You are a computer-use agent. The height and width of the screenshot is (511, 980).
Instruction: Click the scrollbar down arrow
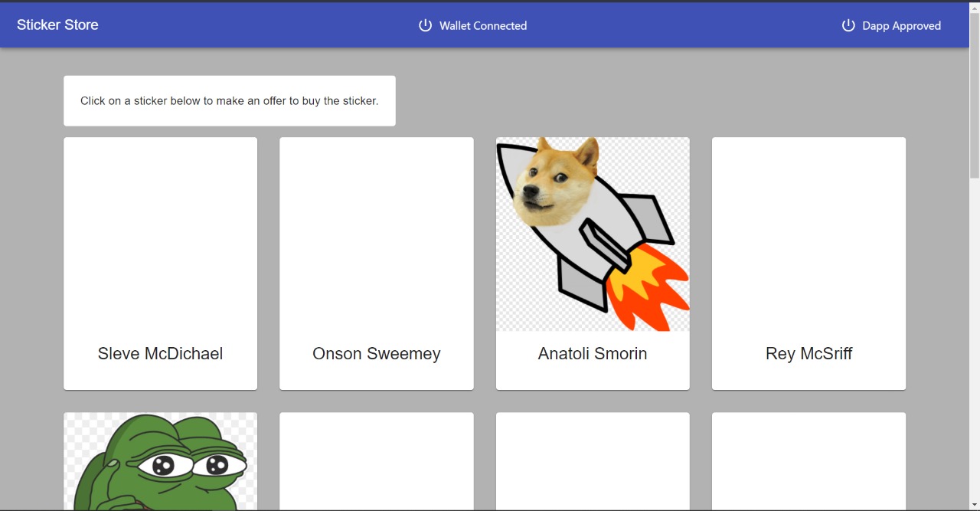coord(975,505)
